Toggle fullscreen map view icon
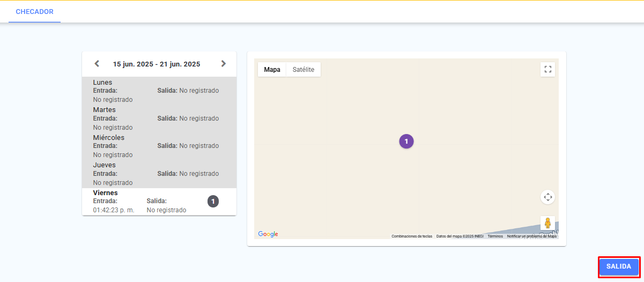The width and height of the screenshot is (644, 282). click(547, 69)
